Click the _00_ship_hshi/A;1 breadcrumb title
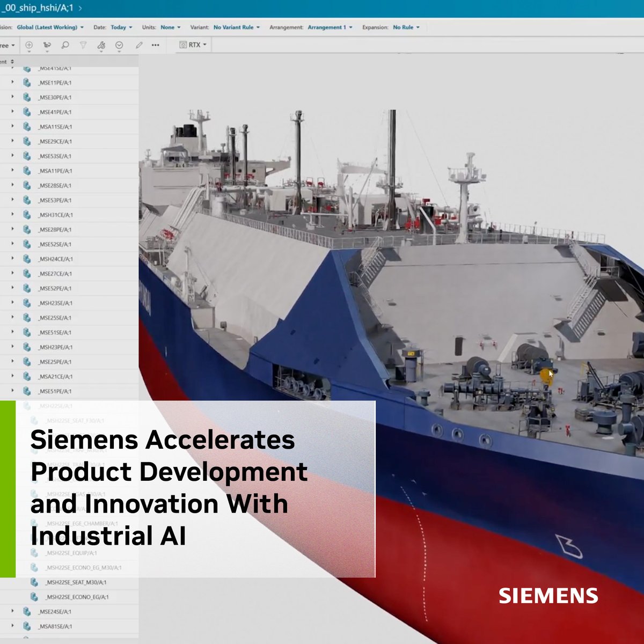 click(x=36, y=9)
